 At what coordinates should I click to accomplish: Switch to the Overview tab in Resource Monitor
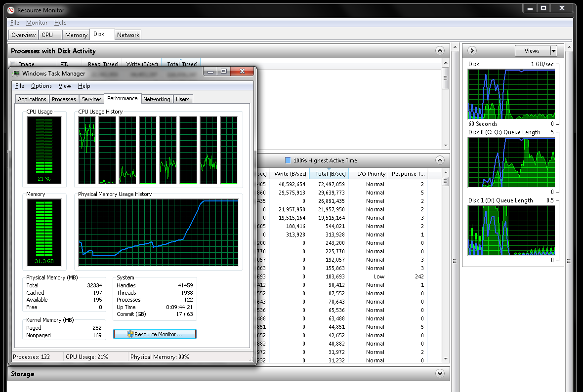[x=23, y=35]
